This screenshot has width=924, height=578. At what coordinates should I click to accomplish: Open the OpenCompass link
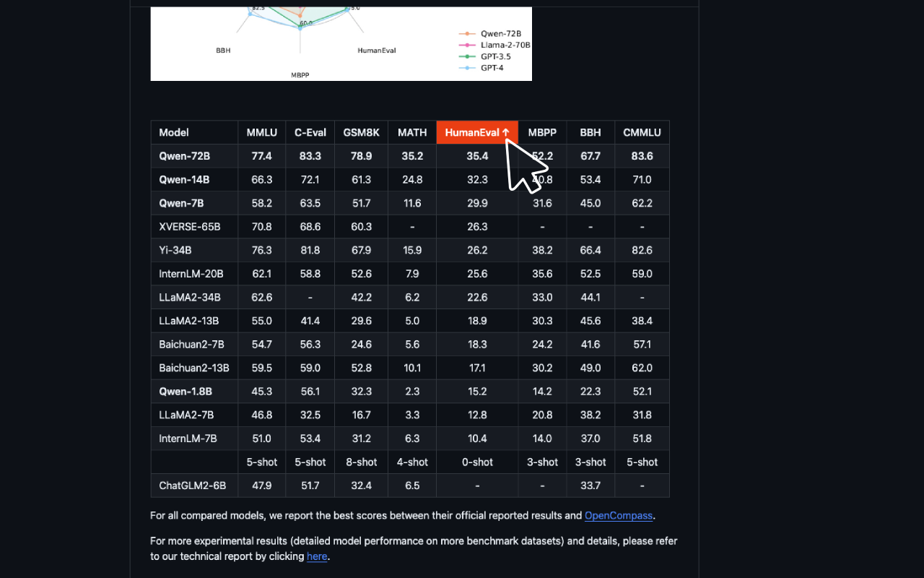(x=618, y=515)
